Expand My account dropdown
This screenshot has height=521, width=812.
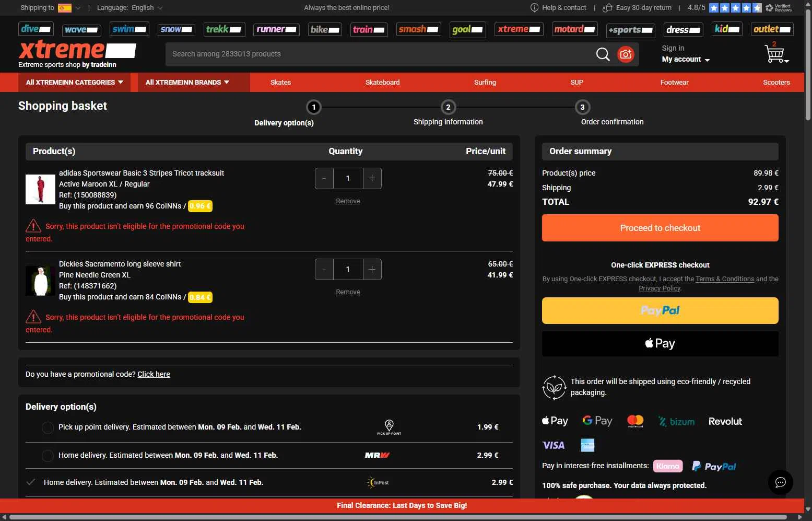[686, 60]
